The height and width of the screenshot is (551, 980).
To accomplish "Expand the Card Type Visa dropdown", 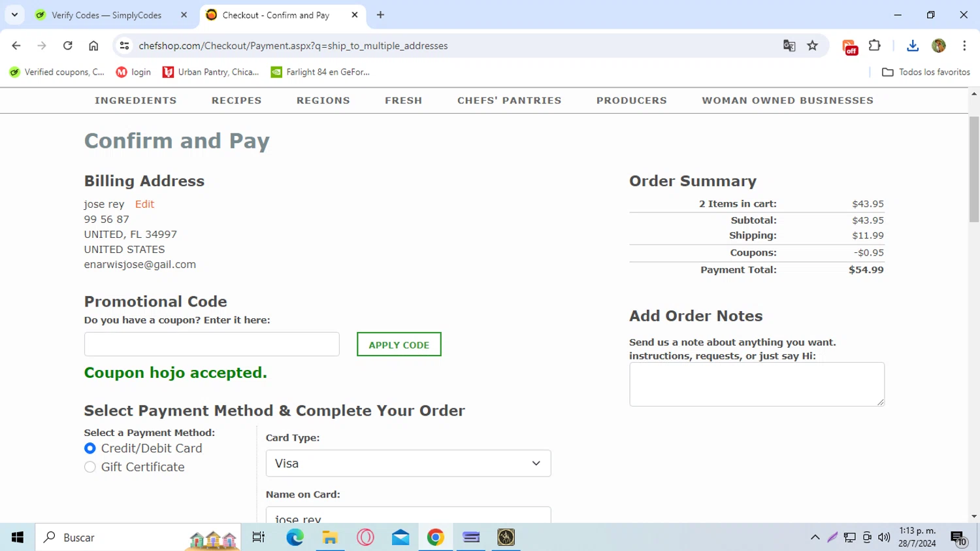I will point(408,463).
